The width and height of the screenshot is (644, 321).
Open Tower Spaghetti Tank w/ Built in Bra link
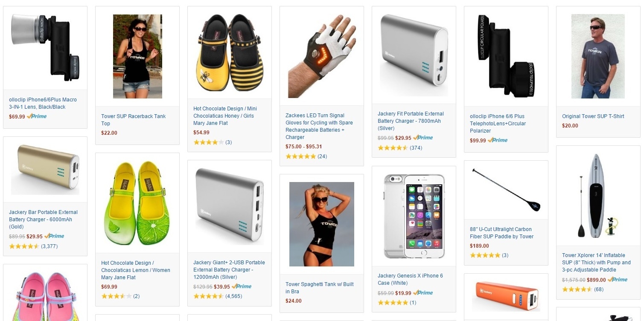[x=320, y=288]
